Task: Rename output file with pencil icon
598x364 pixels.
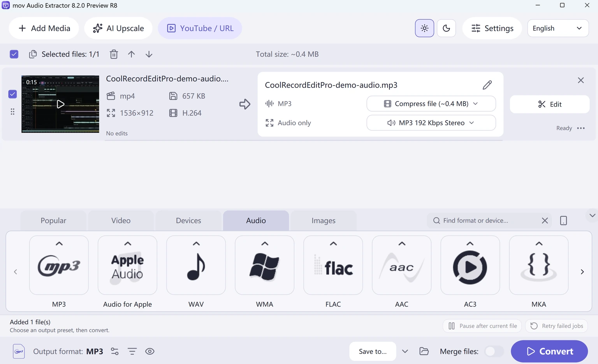Action: coord(487,85)
